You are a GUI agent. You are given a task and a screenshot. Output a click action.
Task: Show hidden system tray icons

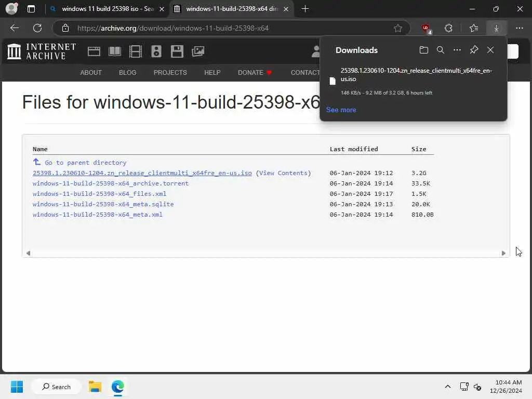pos(448,387)
